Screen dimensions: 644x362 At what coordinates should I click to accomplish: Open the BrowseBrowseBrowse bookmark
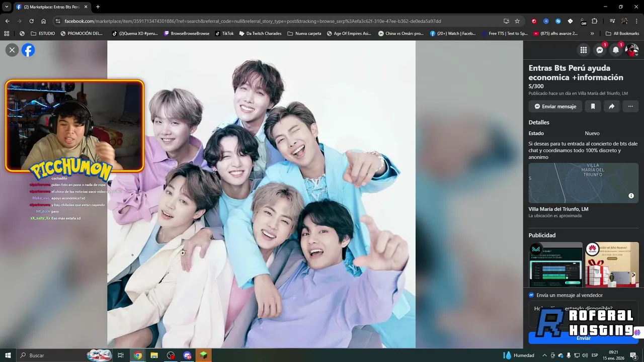(x=187, y=34)
